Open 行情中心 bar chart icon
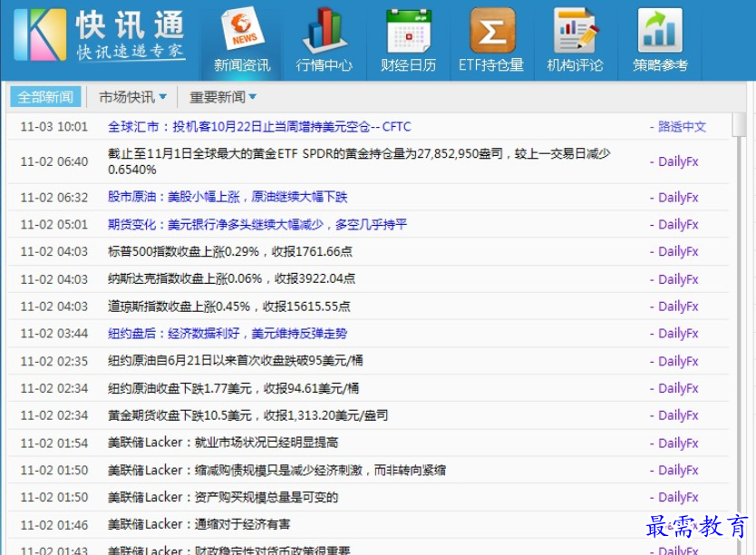 [x=324, y=32]
